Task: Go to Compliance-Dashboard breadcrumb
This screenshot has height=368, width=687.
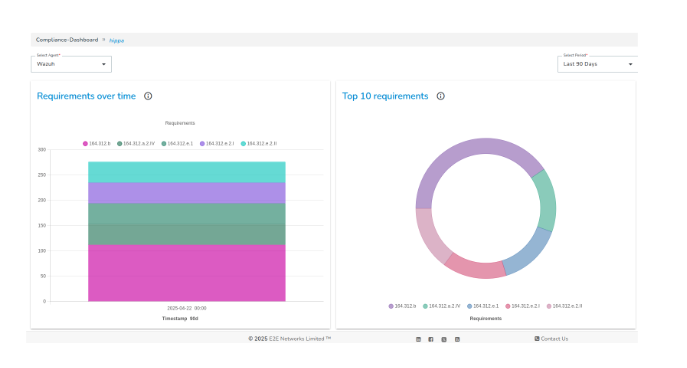Action: [x=67, y=40]
